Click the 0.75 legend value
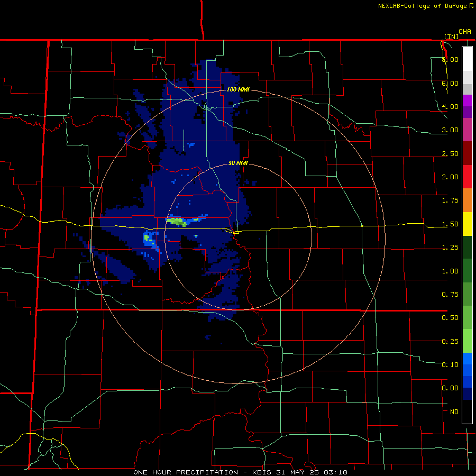The height and width of the screenshot is (476, 476). [x=450, y=295]
